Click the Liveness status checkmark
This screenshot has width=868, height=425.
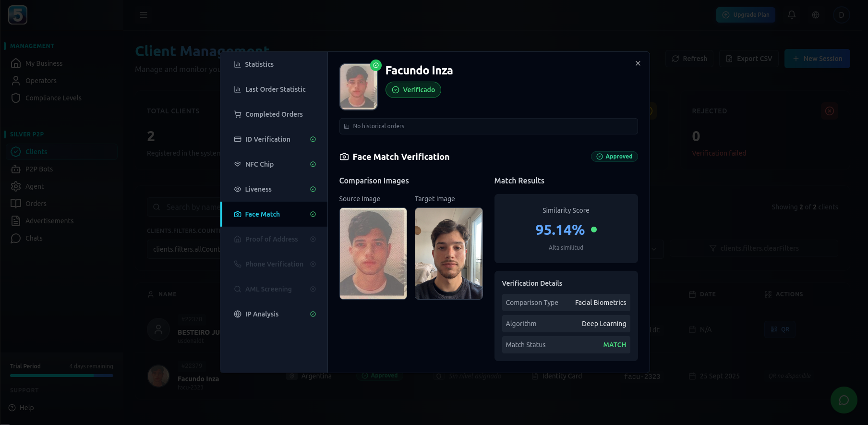313,189
